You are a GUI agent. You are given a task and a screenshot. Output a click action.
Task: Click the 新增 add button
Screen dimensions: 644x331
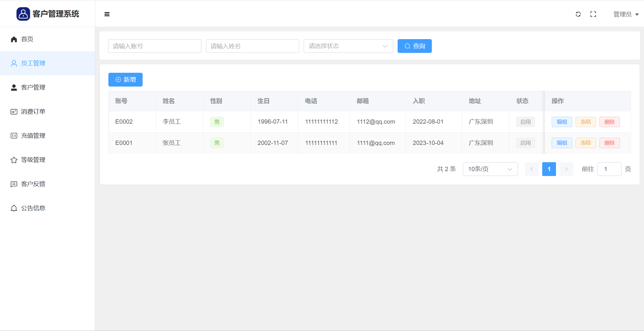click(x=125, y=80)
